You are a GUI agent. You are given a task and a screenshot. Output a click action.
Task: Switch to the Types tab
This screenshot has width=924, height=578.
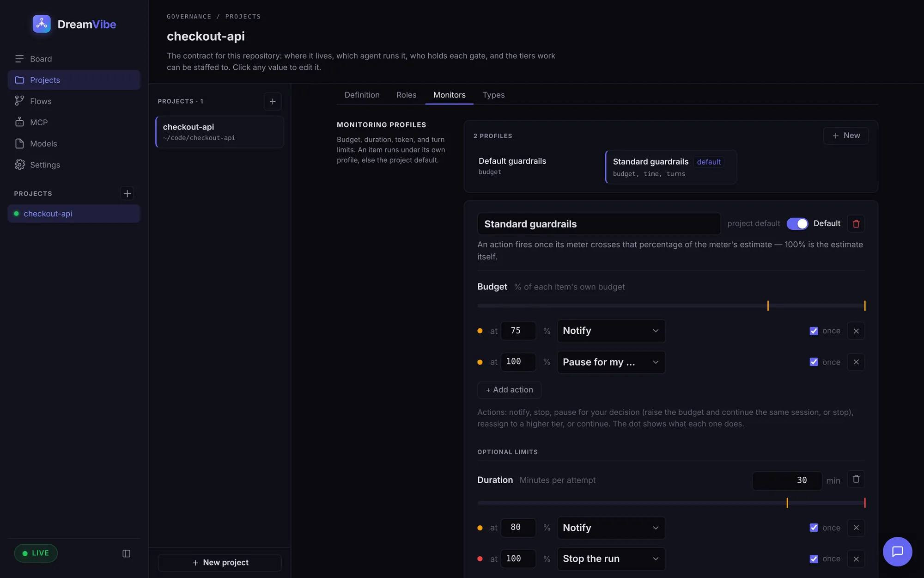[493, 95]
